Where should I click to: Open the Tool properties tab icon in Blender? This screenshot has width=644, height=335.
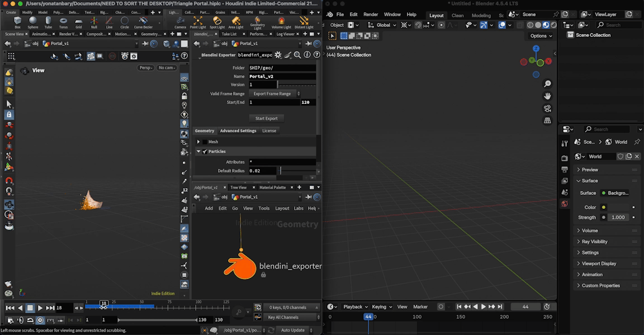tap(565, 143)
